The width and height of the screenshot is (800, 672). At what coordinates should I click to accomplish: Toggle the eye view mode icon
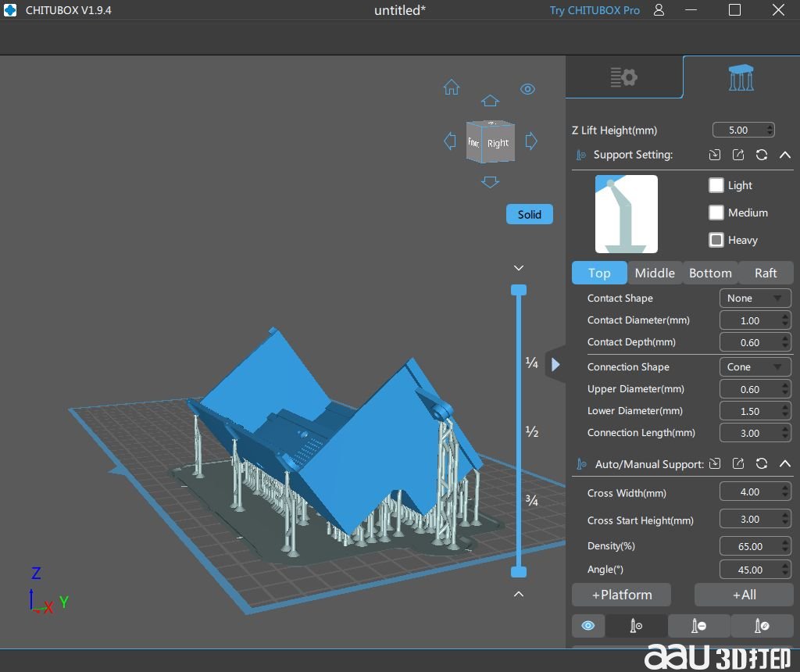(x=527, y=89)
